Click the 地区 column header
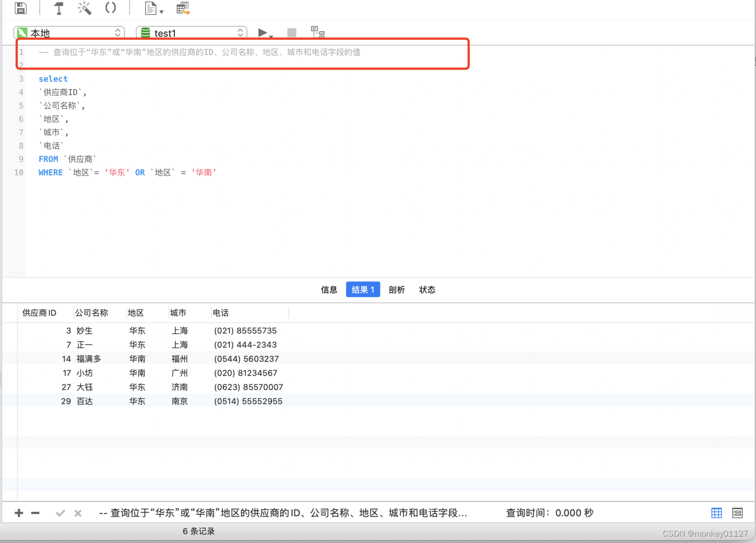 click(136, 313)
